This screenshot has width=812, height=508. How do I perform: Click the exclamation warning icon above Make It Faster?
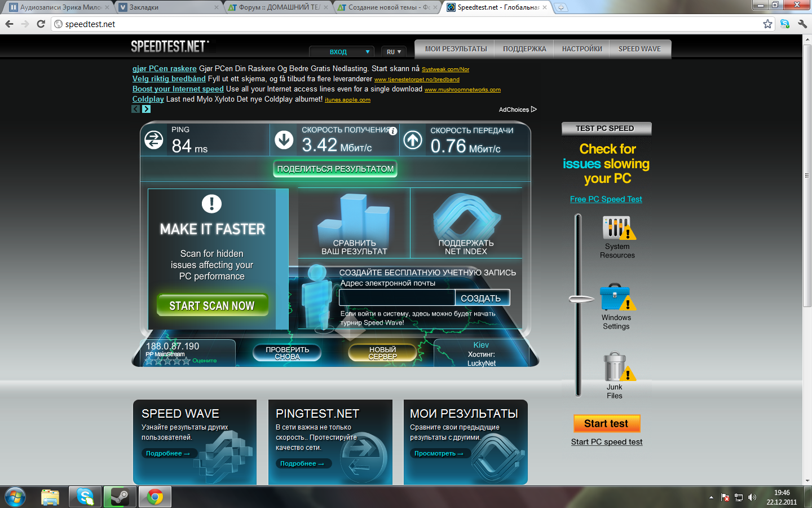point(212,204)
